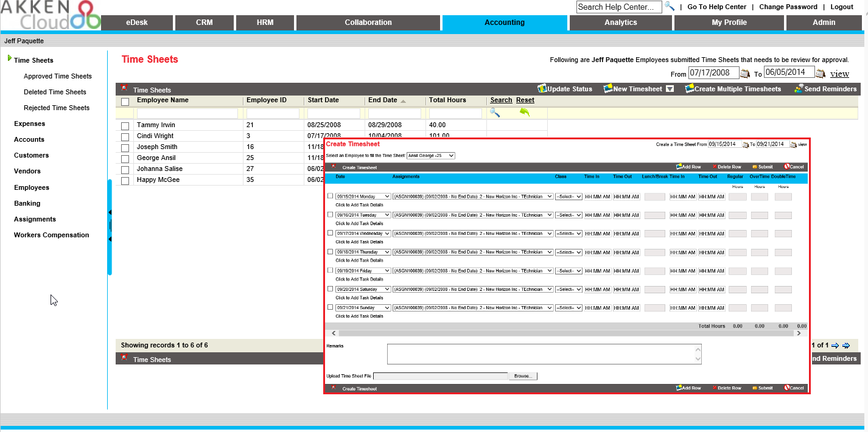Click the upper Delete Row icon in popup

click(x=715, y=167)
